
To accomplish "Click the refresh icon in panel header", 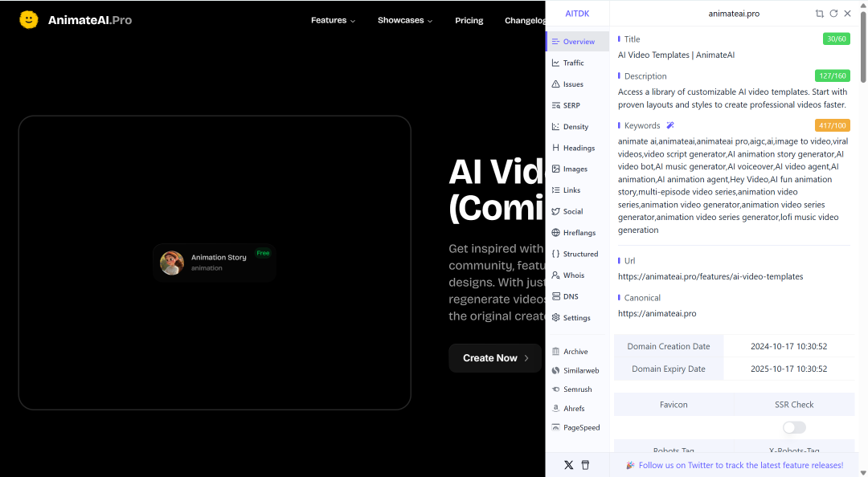I will (833, 14).
